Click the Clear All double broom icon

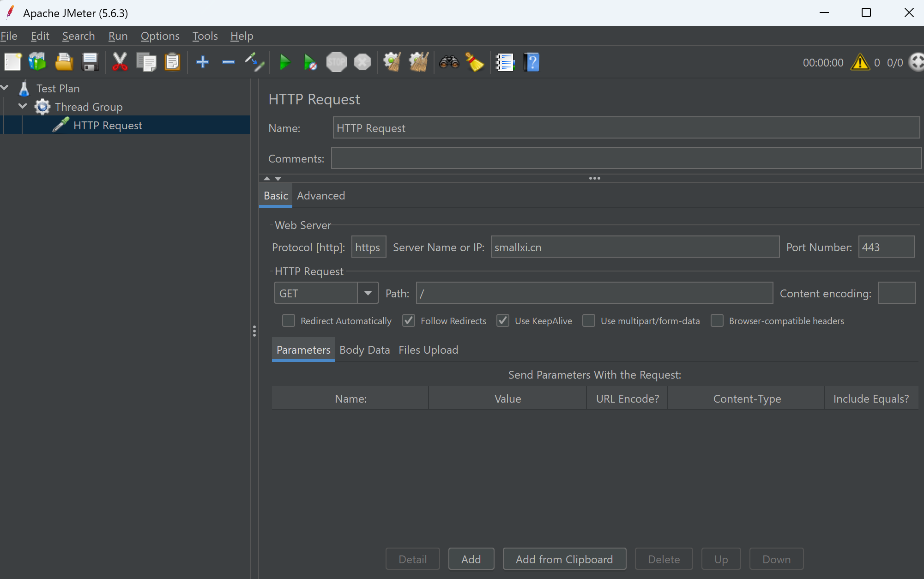pyautogui.click(x=418, y=62)
